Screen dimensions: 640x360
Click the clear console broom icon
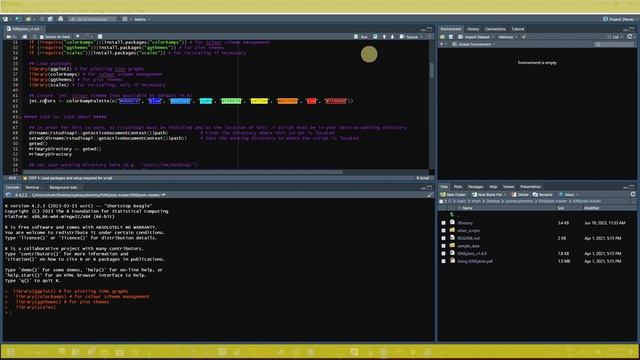[x=429, y=195]
